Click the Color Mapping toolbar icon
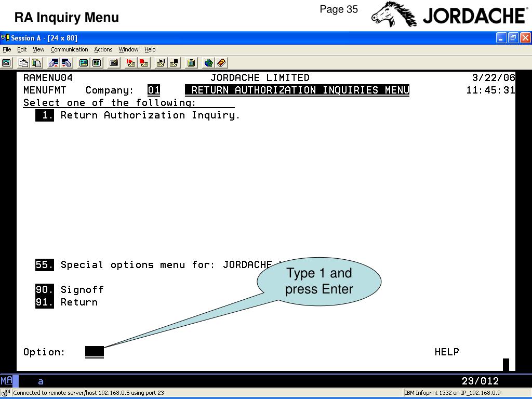 click(x=97, y=63)
